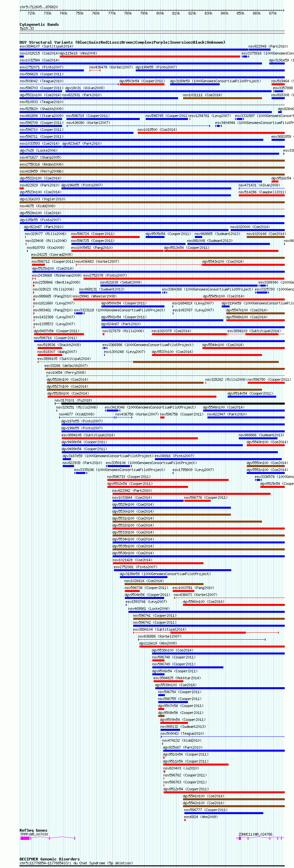The height and width of the screenshot is (868, 294).
Task: Click the 850k ruler tick label
Action: point(240,14)
